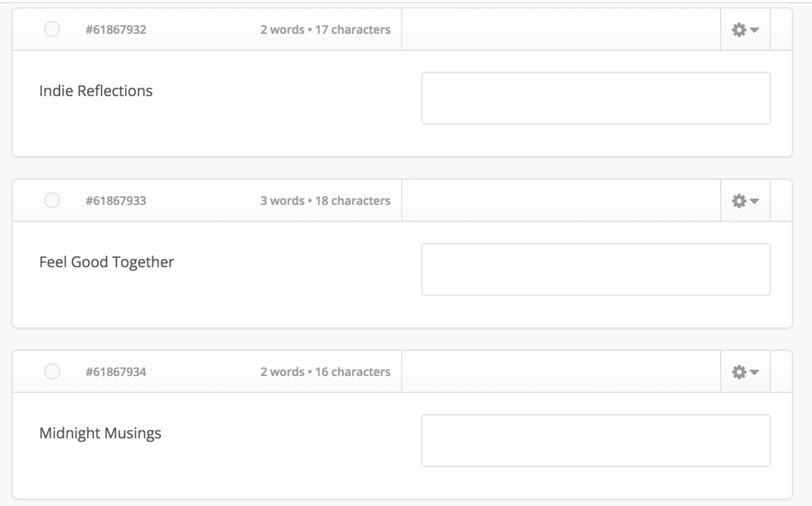This screenshot has height=506, width=812.
Task: Click the blank header cell left of the last gear
Action: click(x=561, y=372)
